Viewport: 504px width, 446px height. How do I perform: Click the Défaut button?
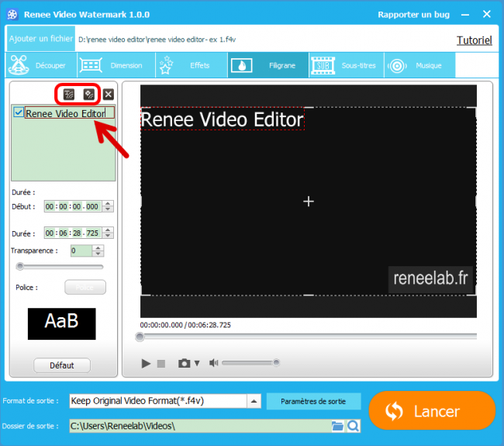62,365
